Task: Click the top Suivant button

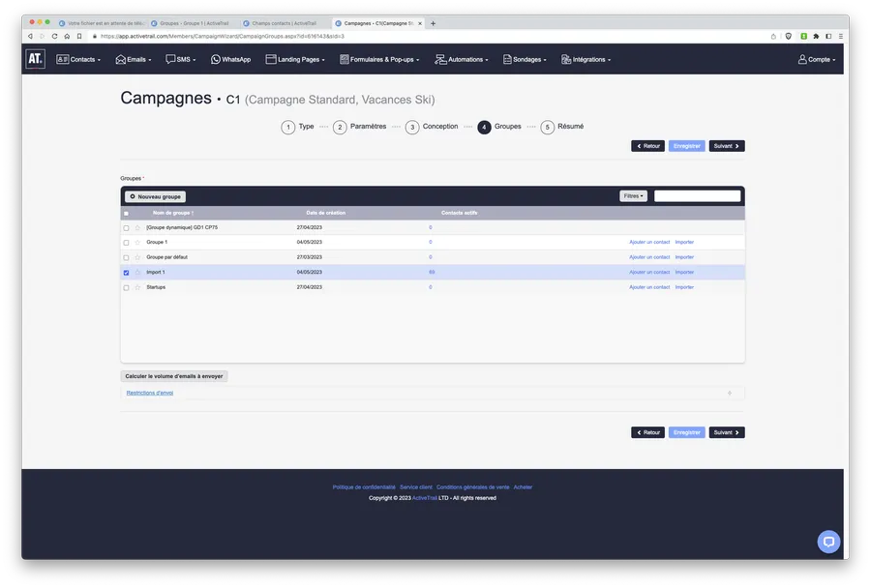Action: click(x=727, y=146)
